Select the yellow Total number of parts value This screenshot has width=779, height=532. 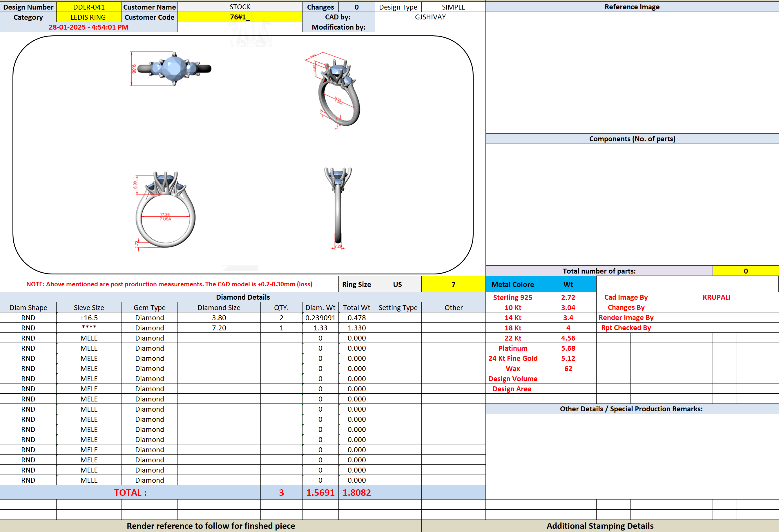click(745, 271)
